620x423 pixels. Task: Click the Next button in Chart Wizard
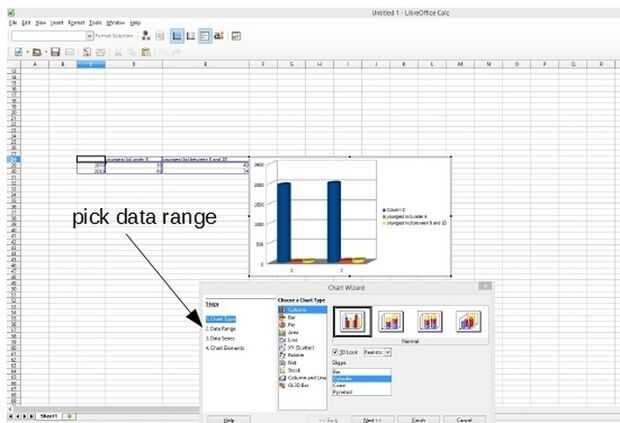pyautogui.click(x=372, y=419)
